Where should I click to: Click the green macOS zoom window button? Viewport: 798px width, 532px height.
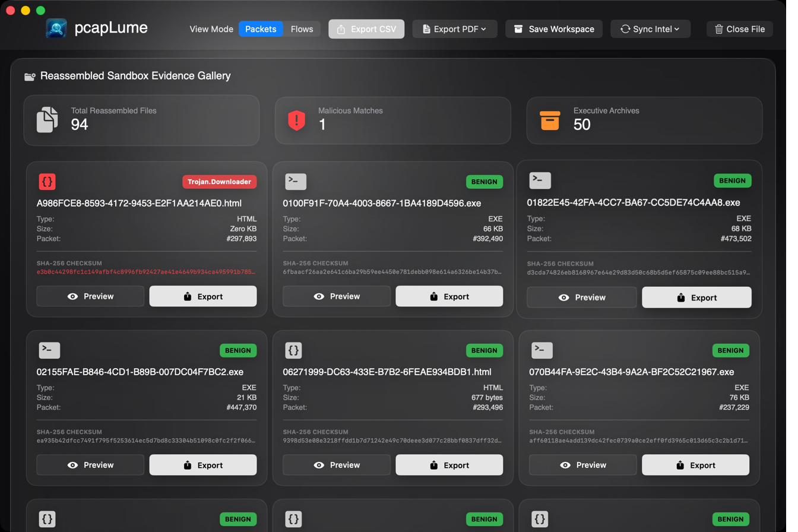point(40,10)
